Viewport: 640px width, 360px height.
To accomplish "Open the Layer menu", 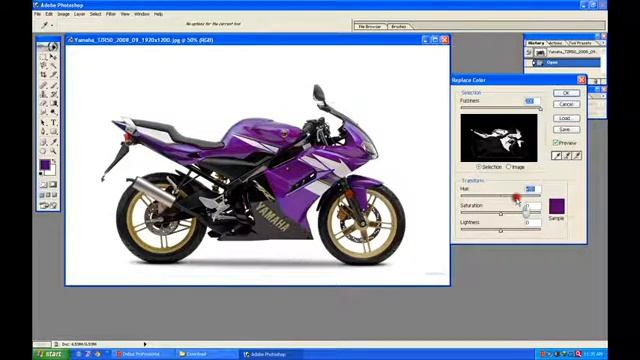I will [80, 14].
